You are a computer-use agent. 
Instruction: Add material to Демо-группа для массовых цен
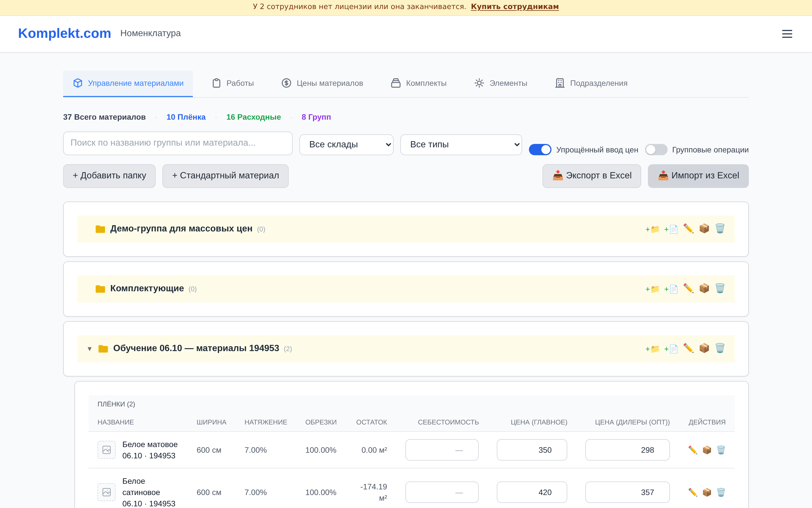tap(671, 229)
